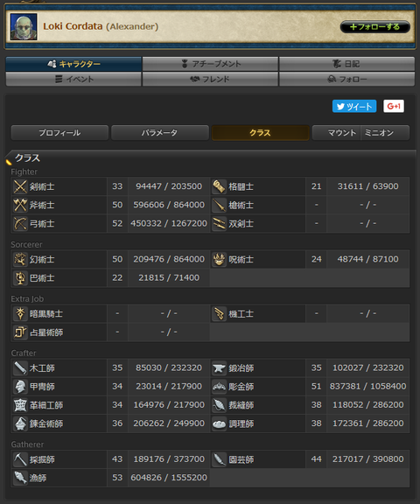This screenshot has width=420, height=504.
Task: Click the 裁縫師 experience value 118052 / 286200
Action: coord(368,405)
